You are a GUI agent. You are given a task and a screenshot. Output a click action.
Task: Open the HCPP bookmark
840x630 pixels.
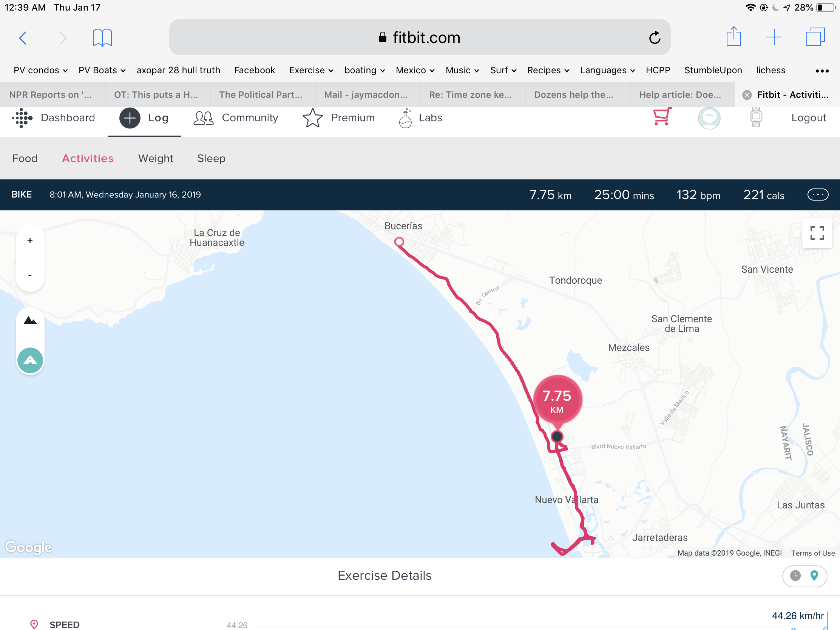click(658, 71)
